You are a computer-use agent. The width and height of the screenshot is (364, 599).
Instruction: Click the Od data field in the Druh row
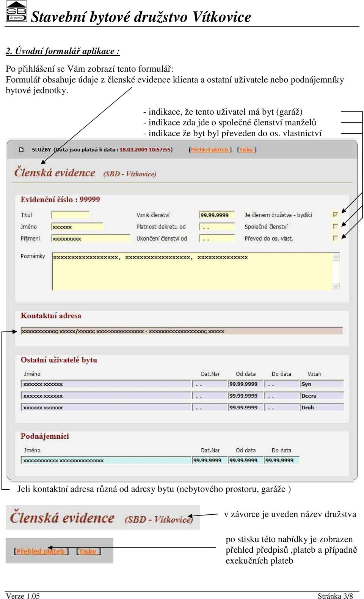[x=246, y=408]
